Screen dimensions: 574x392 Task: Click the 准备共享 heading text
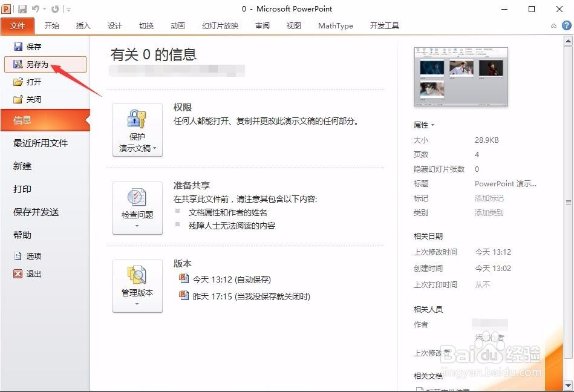(192, 186)
